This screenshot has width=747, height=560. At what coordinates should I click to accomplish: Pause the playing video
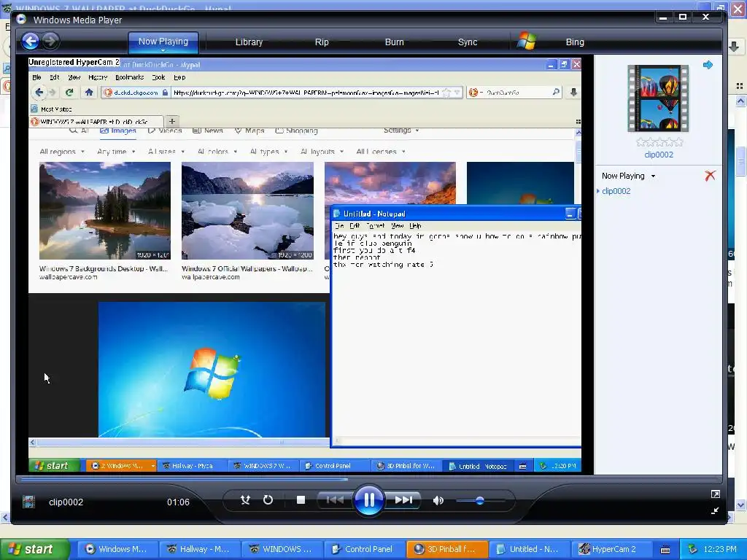pos(368,500)
